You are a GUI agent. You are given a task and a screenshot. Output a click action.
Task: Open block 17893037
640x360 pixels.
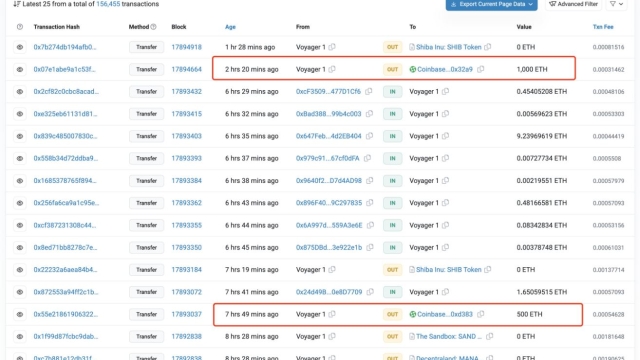point(187,314)
